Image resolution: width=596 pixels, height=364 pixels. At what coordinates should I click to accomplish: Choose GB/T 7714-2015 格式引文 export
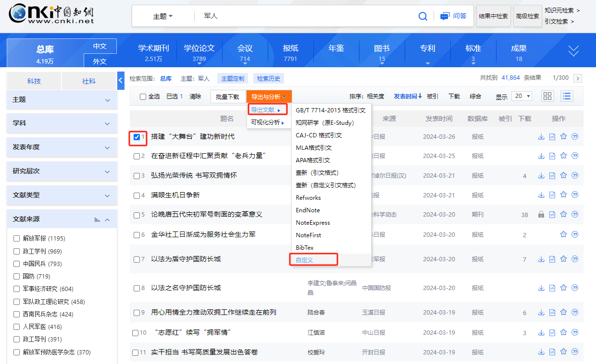click(331, 110)
